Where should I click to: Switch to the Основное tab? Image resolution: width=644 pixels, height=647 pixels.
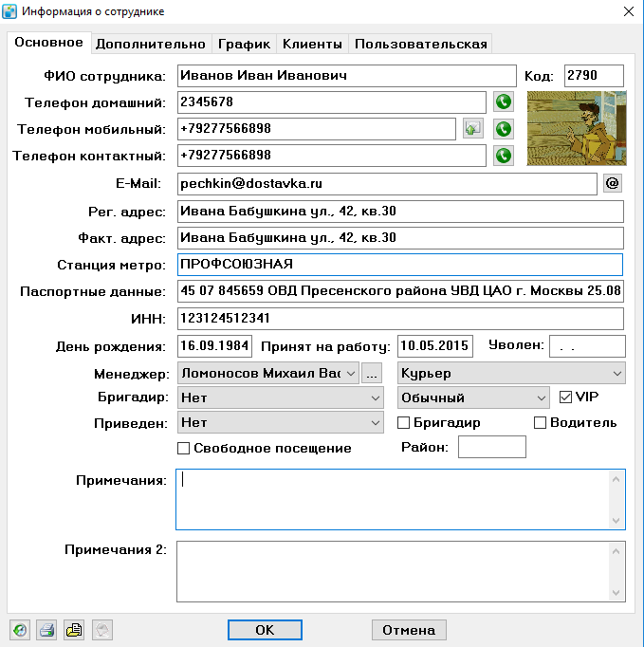(48, 42)
